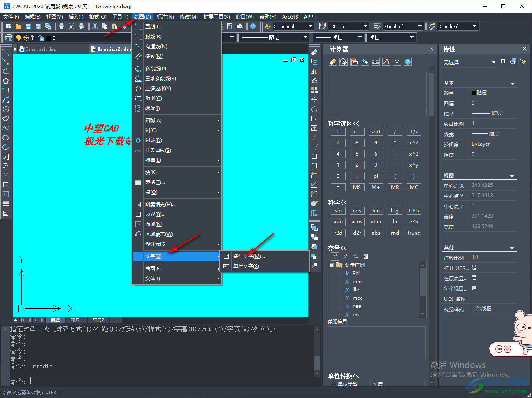The image size is (532, 398).
Task: Click the black layer color swatch
Action: click(x=48, y=38)
